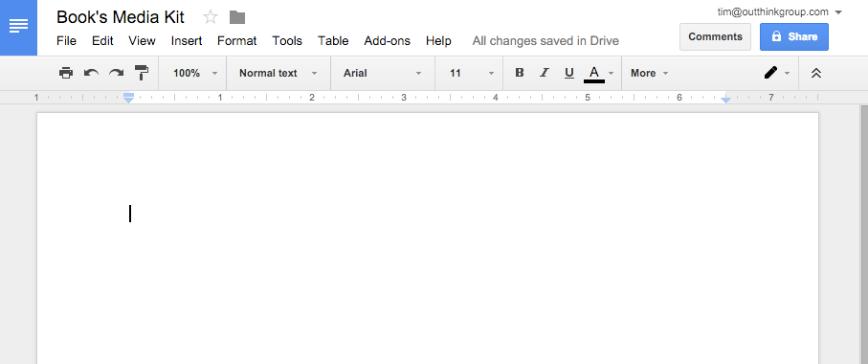Open the View menu

(x=143, y=41)
